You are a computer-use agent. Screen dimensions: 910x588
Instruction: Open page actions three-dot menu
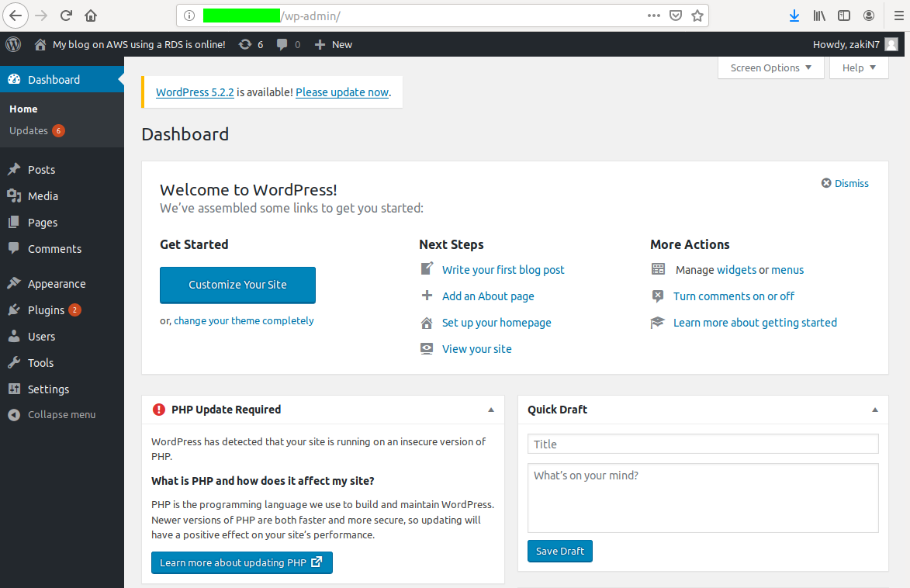tap(653, 16)
